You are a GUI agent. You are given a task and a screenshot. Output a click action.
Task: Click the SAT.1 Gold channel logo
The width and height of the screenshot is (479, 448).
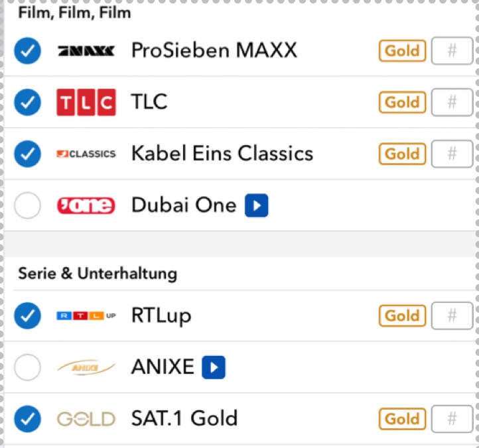(86, 419)
